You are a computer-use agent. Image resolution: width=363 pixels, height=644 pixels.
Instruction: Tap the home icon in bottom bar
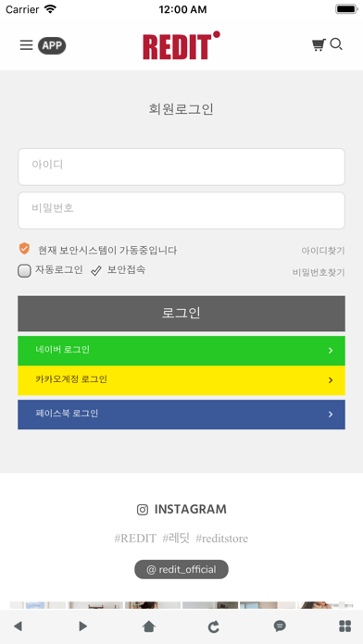coord(148,625)
